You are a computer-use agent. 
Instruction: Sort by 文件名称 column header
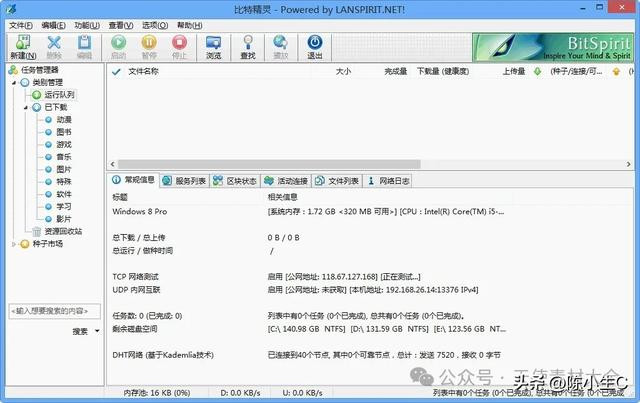143,71
